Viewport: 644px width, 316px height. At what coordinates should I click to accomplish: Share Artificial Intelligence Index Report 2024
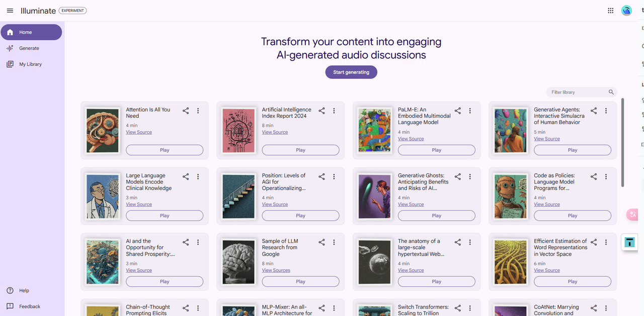coord(321,111)
